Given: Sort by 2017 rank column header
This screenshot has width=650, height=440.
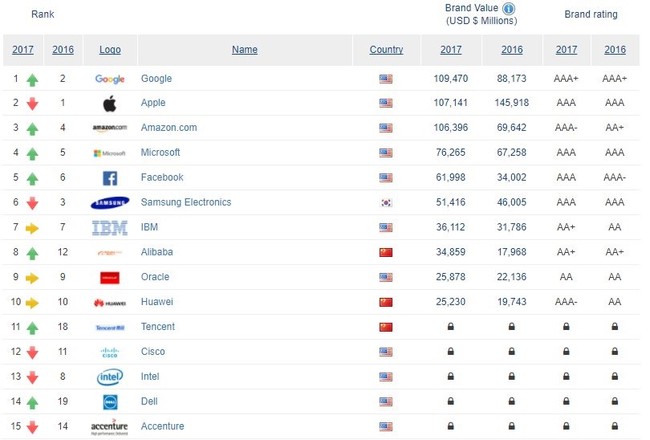Looking at the screenshot, I should coord(23,50).
